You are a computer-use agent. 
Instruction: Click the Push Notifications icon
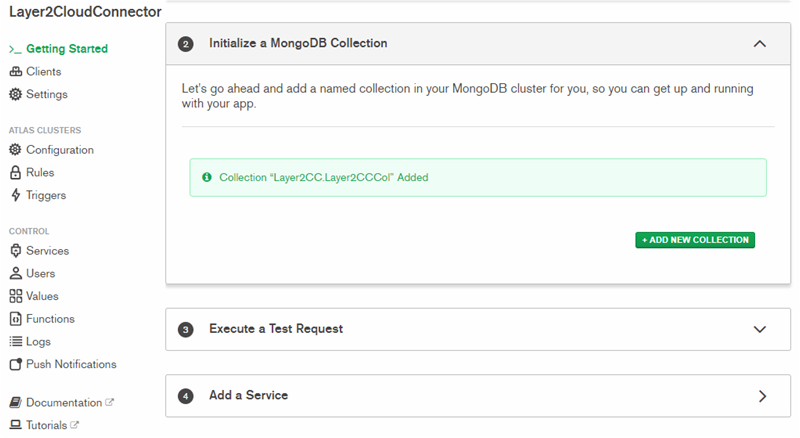15,364
